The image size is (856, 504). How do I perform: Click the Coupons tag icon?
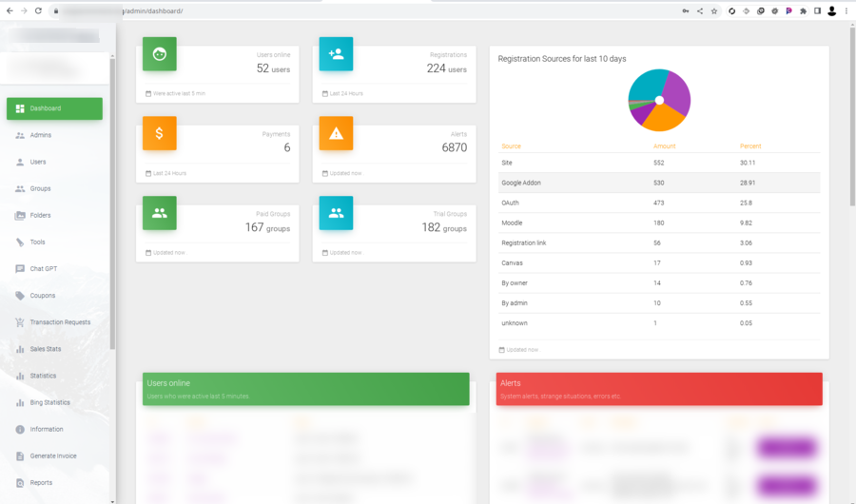tap(20, 296)
